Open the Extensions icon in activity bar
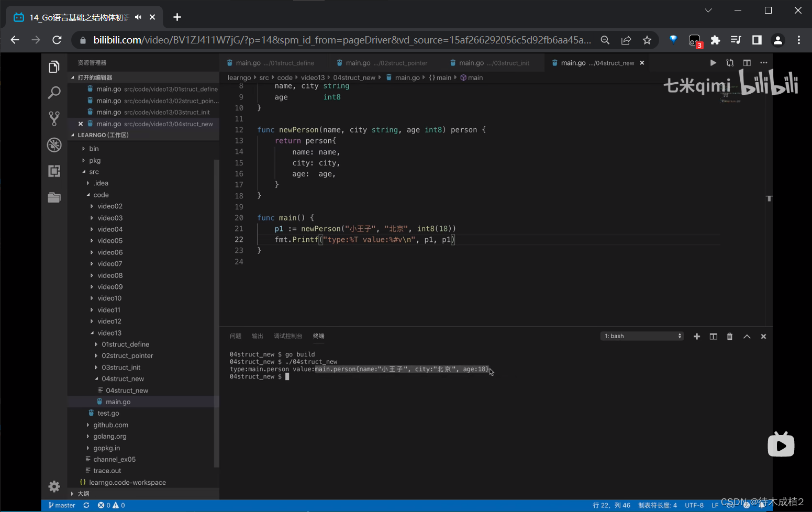This screenshot has height=512, width=812. (x=54, y=171)
